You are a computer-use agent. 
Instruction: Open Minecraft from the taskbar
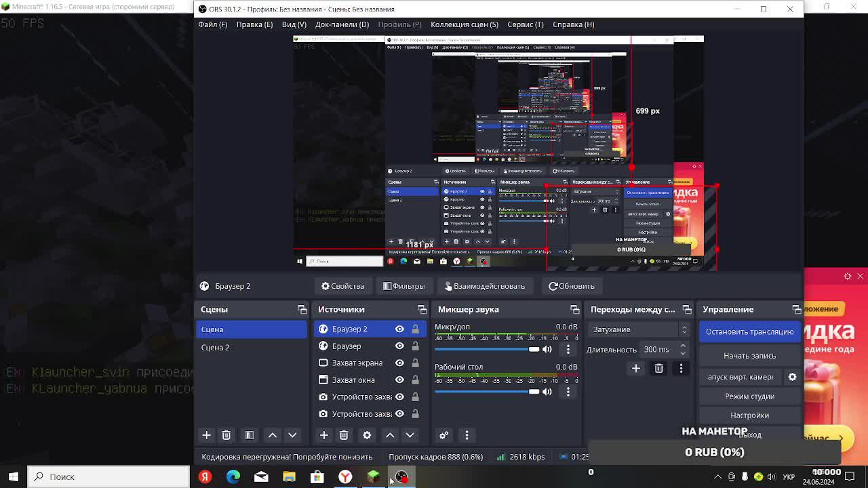[373, 476]
